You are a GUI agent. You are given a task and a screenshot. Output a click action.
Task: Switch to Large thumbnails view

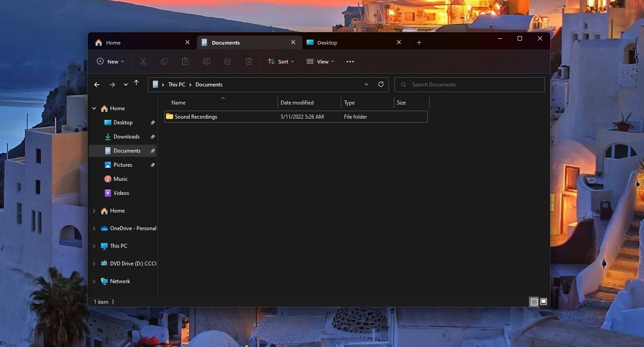point(543,302)
